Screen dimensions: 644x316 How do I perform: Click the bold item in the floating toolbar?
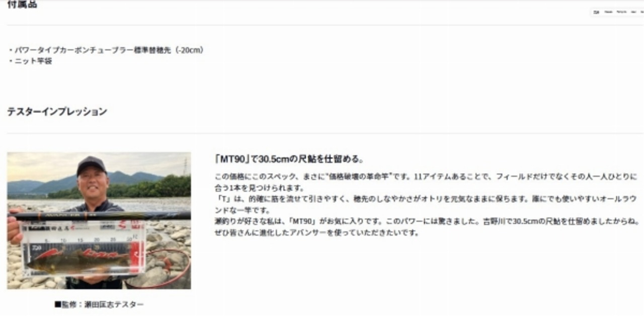pos(596,12)
